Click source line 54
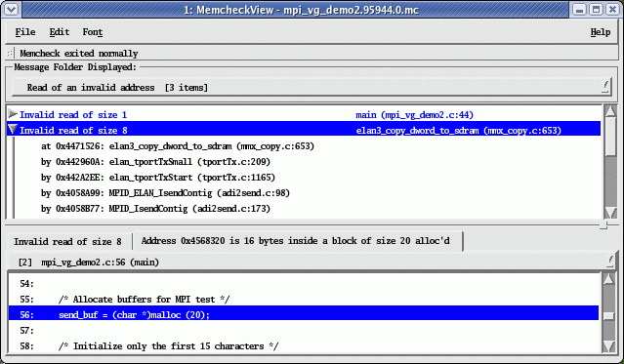 point(304,284)
